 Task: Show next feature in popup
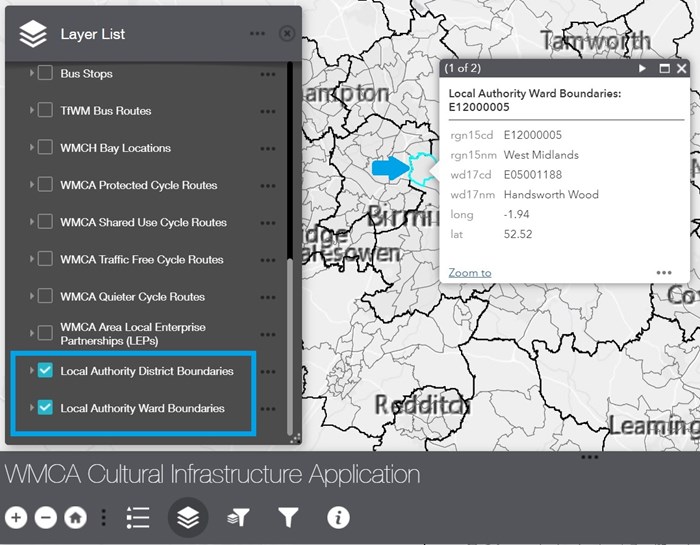click(x=643, y=68)
